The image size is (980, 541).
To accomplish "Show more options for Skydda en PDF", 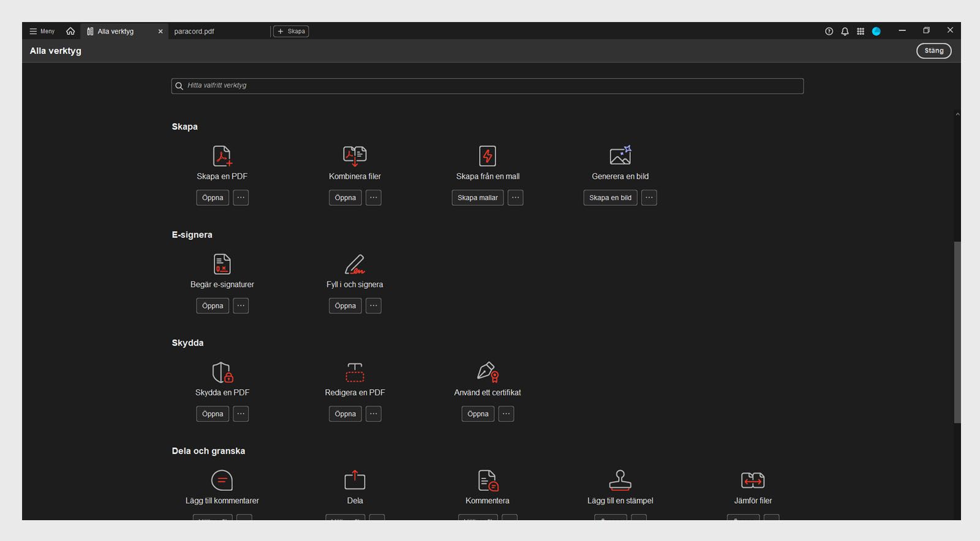I will coord(241,414).
